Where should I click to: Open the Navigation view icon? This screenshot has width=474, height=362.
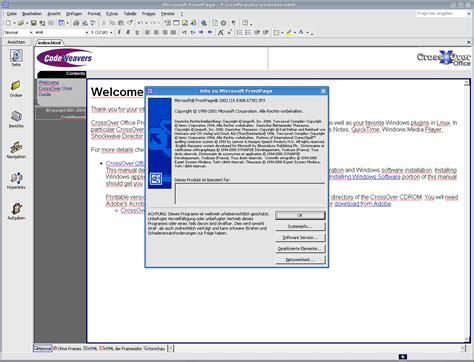(16, 150)
